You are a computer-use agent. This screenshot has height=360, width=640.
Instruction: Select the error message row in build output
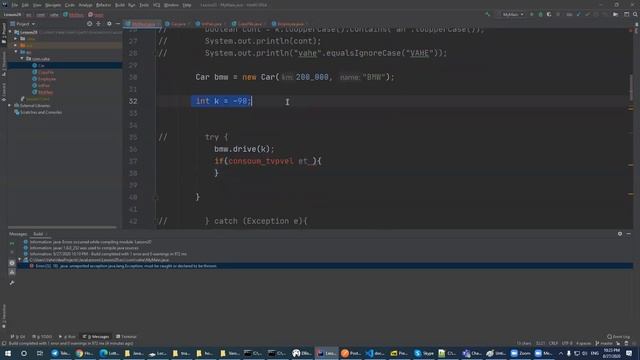click(324, 266)
